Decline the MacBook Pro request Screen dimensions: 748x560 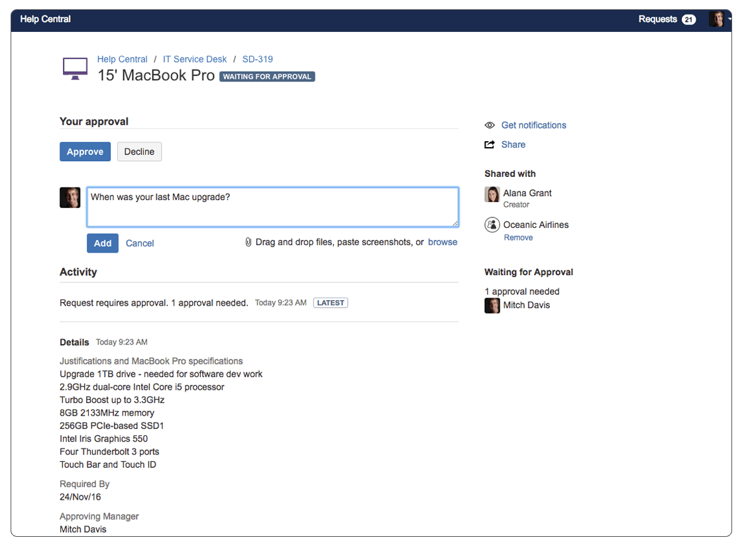[x=139, y=152]
